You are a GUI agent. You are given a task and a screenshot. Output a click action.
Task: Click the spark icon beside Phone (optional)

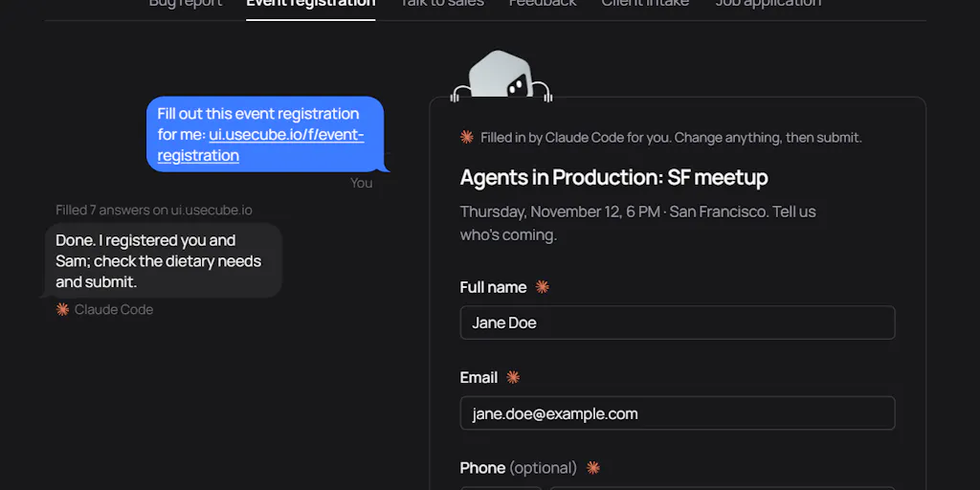pyautogui.click(x=593, y=467)
